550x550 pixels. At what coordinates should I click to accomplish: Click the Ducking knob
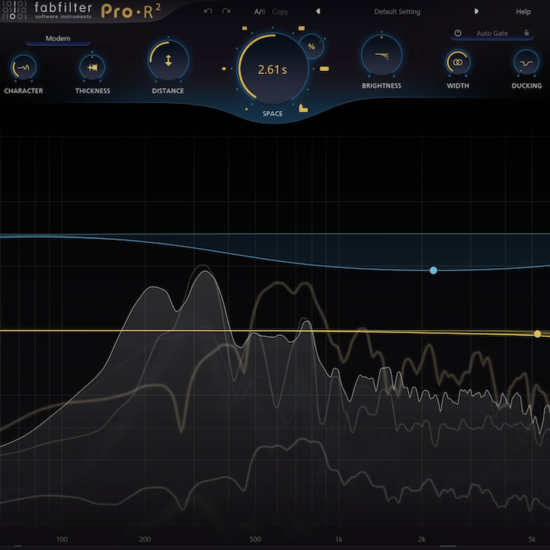(x=526, y=62)
